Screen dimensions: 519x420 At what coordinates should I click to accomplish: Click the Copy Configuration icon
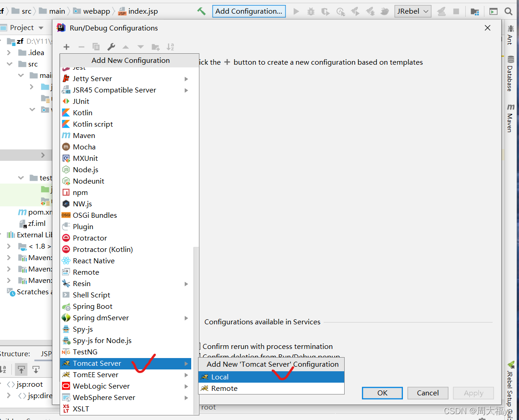[x=96, y=47]
